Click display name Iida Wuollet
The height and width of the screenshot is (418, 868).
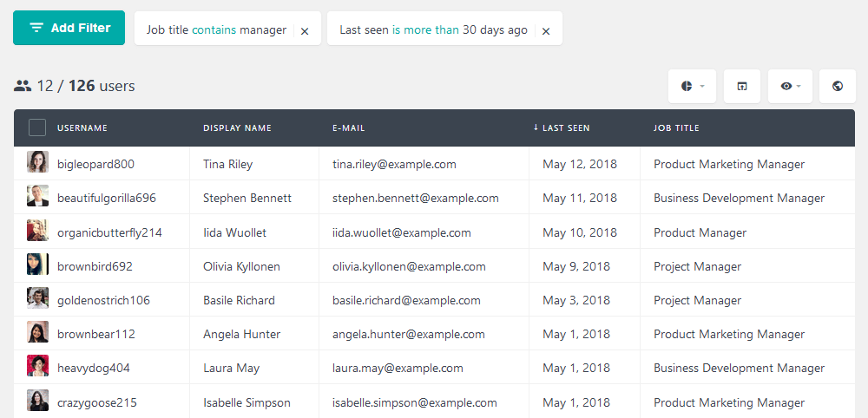tap(234, 232)
